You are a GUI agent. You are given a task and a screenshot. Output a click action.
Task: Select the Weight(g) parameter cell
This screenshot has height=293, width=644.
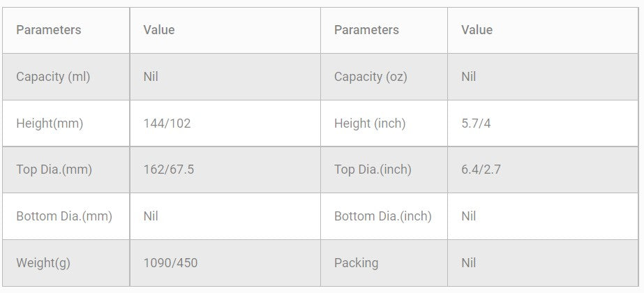pos(43,263)
